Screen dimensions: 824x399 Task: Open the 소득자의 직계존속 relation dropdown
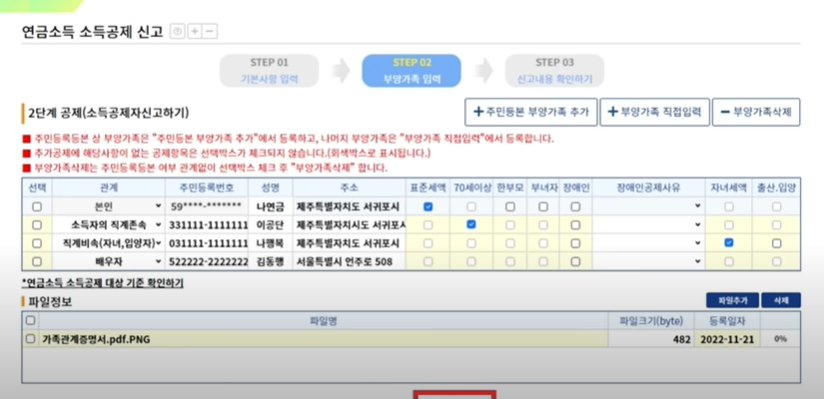point(108,225)
